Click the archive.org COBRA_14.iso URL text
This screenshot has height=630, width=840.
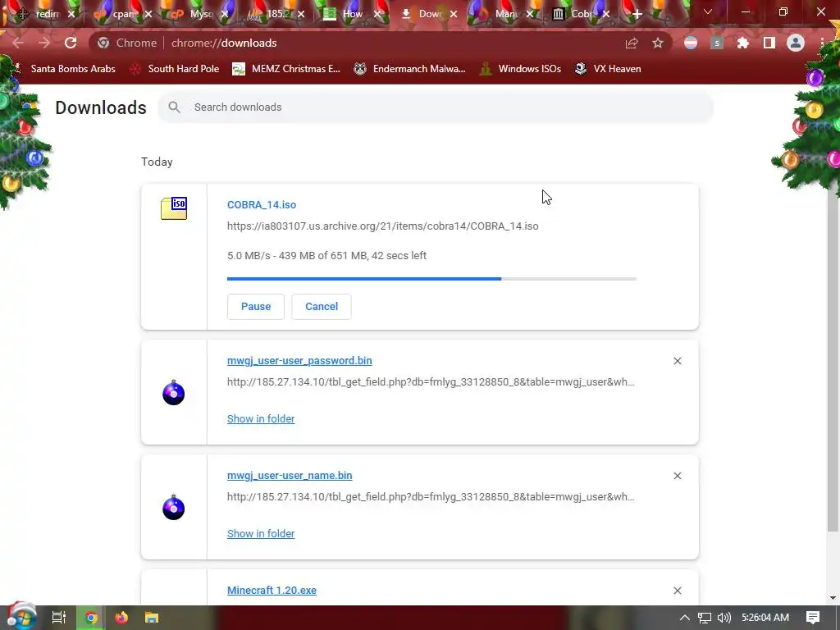click(x=382, y=226)
